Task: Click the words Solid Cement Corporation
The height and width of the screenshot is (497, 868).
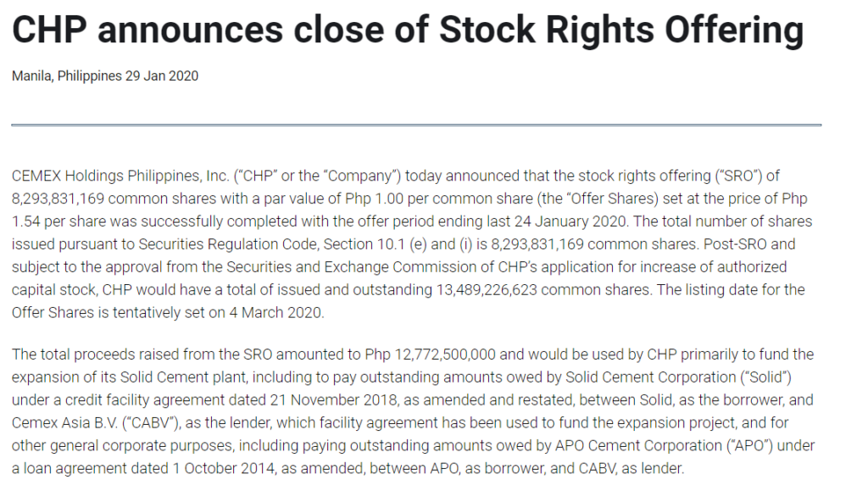Action: [x=650, y=377]
